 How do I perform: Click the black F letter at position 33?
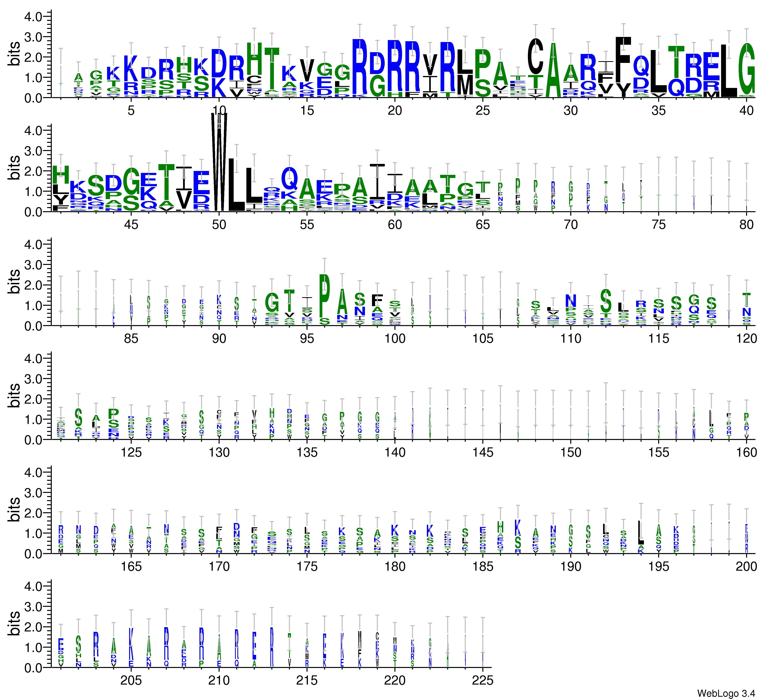[623, 60]
